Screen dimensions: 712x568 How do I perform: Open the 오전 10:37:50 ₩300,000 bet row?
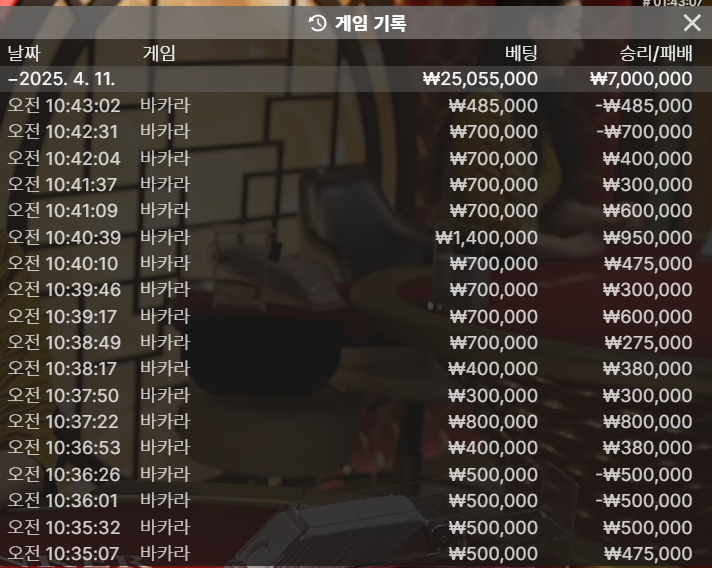click(356, 395)
